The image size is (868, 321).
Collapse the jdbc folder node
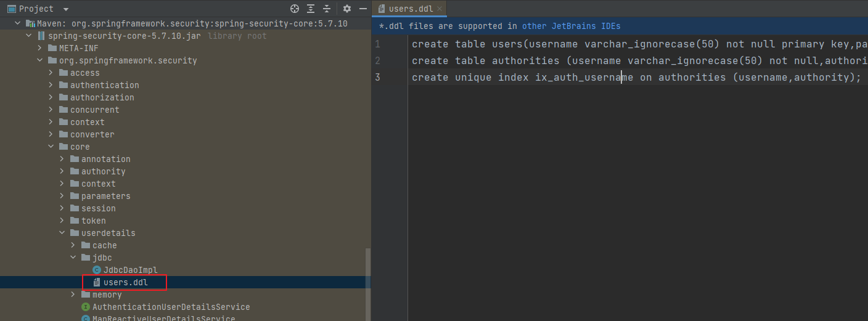[x=73, y=258]
